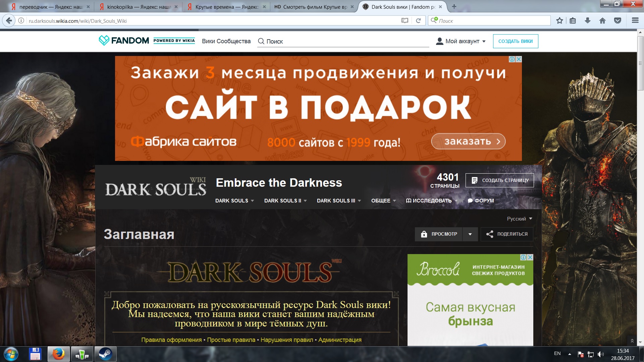
Task: Click 'заказать' button on banner ad
Action: 468,141
